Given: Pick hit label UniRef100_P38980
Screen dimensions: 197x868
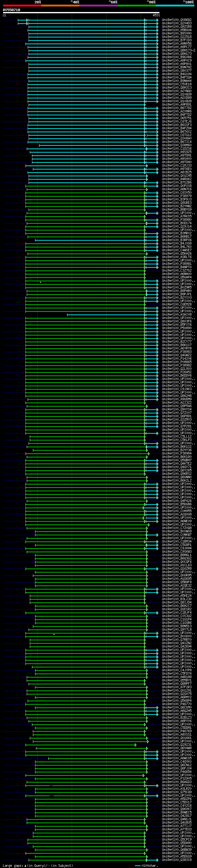Looking at the screenshot, I should pyautogui.click(x=177, y=220).
